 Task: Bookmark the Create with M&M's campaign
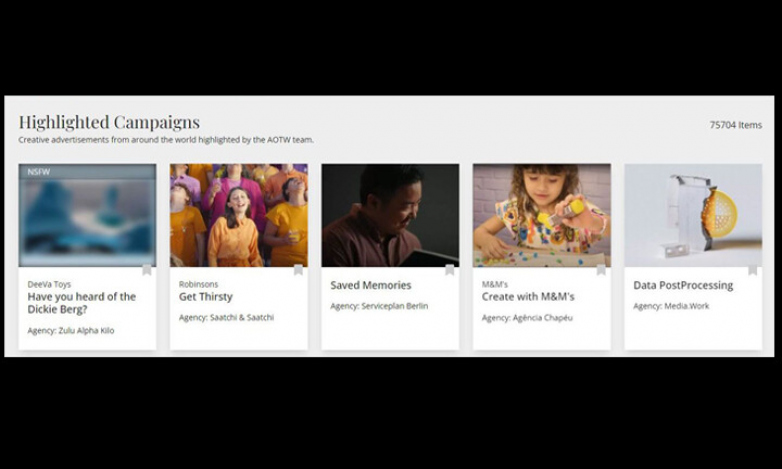[x=601, y=270]
